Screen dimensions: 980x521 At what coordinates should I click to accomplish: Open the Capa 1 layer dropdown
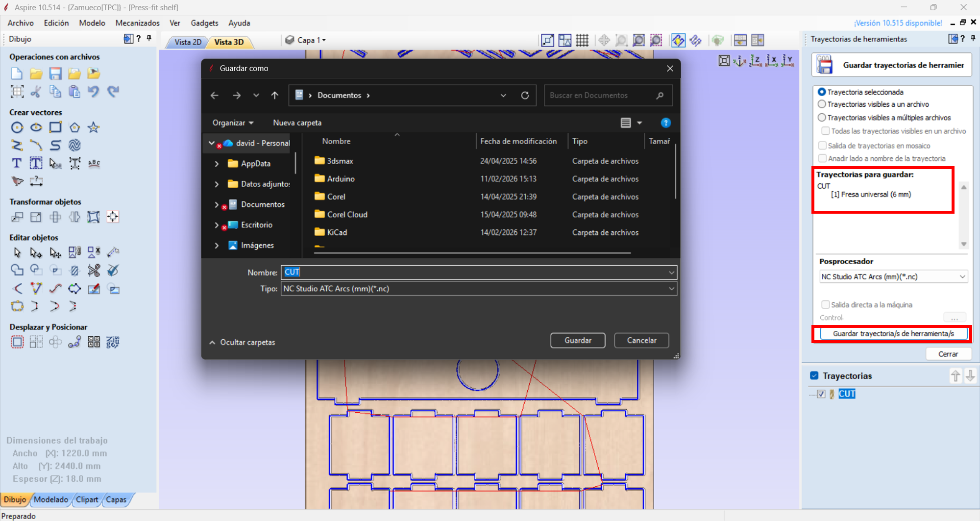coord(312,40)
